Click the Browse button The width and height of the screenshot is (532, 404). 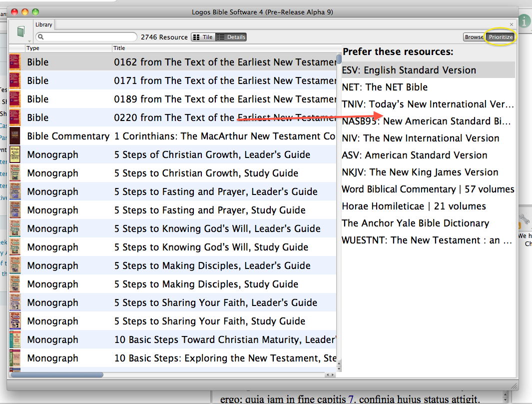[x=474, y=37]
